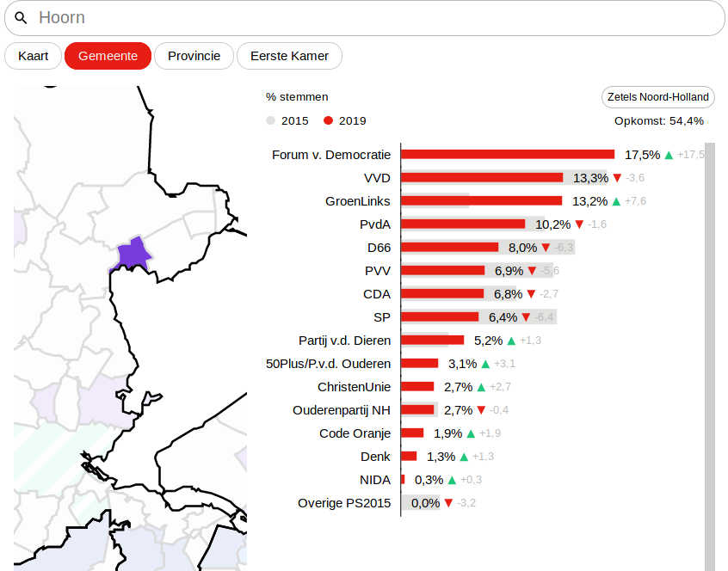Click into the Hoorn search field
728x571 pixels.
[370, 18]
